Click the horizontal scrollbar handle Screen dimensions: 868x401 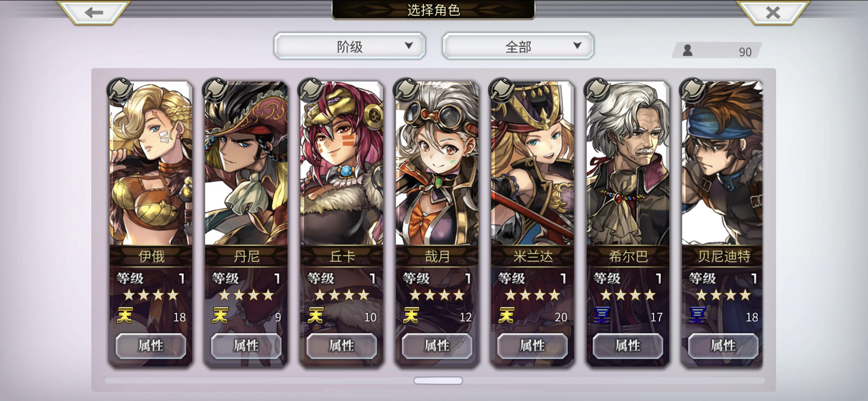[438, 381]
